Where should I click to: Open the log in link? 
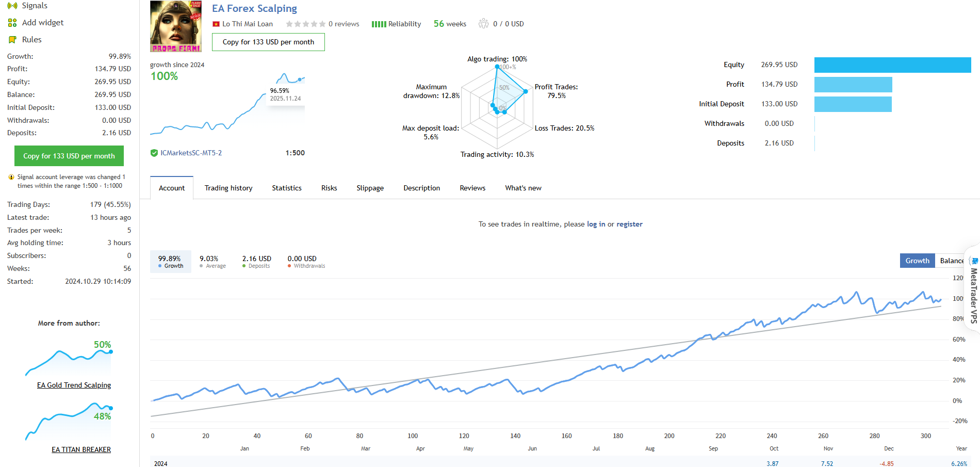[x=596, y=224]
